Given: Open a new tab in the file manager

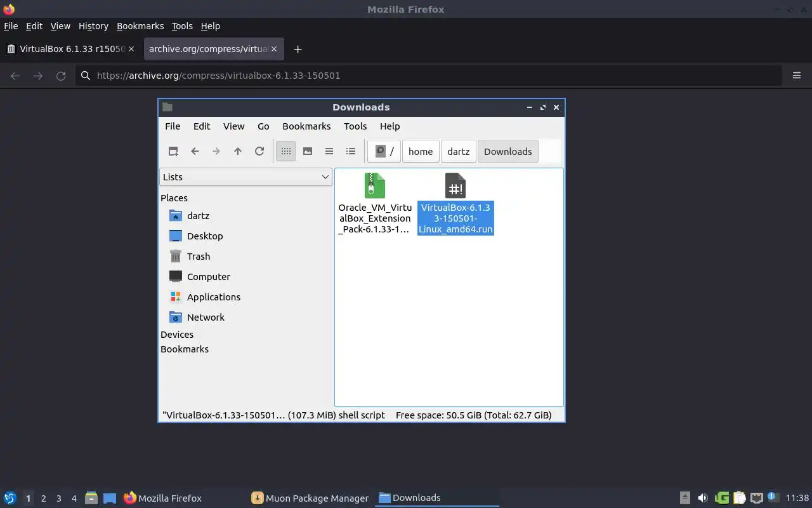Looking at the screenshot, I should (173, 151).
